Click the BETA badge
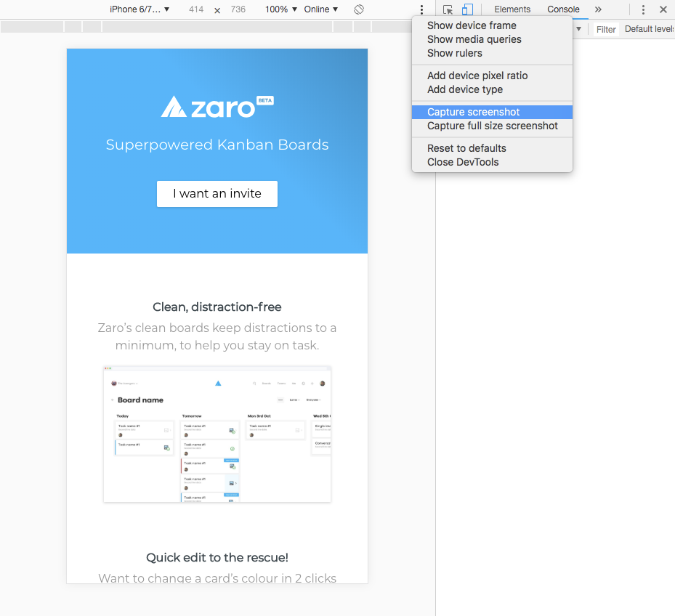 click(264, 100)
